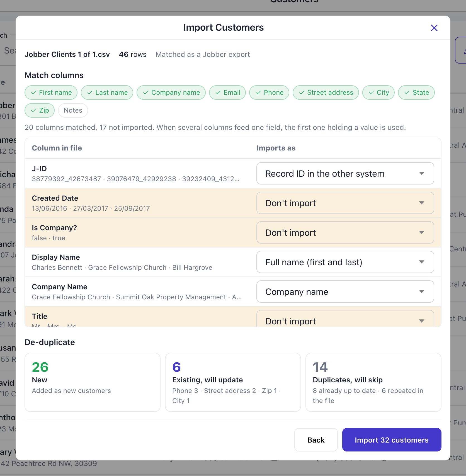Toggle the Company name column chip

pos(171,93)
